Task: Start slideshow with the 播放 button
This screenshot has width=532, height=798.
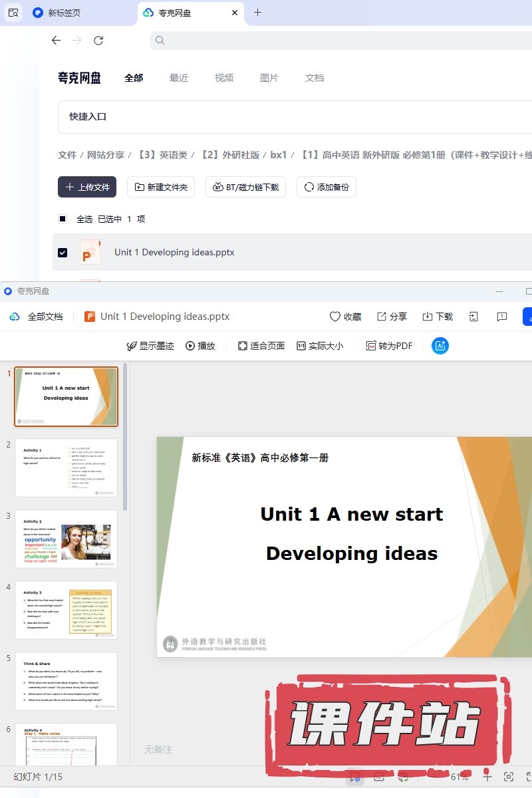Action: pos(200,346)
